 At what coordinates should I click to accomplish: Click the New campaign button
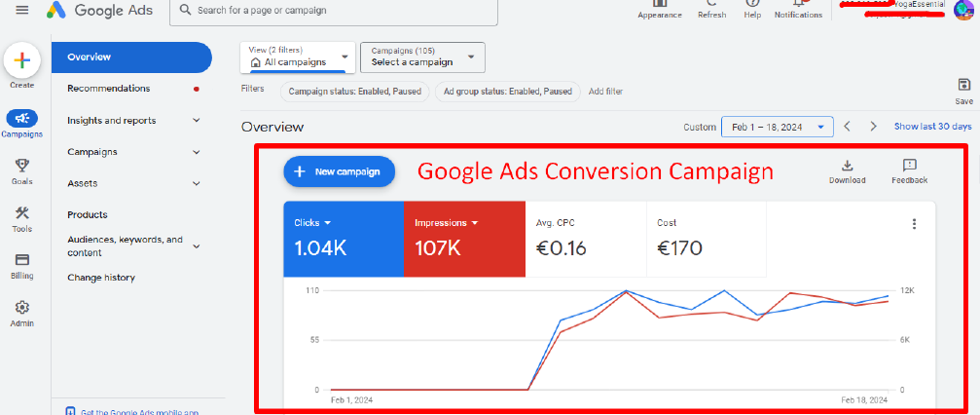(340, 171)
